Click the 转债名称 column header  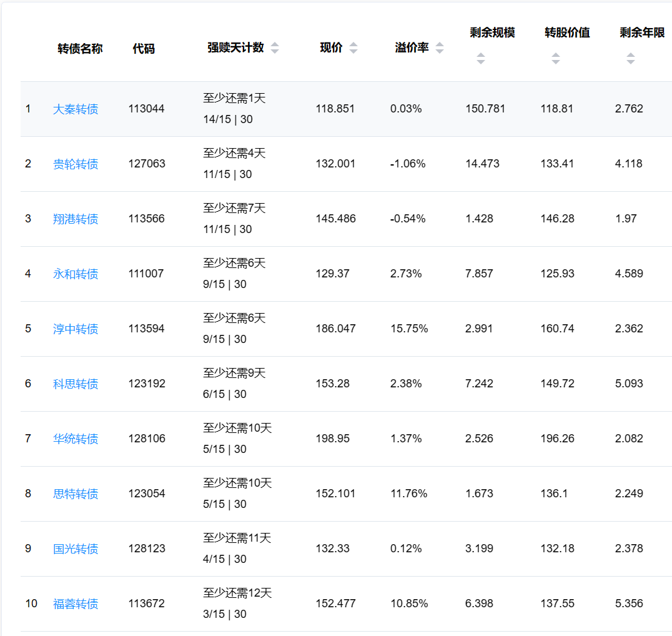click(80, 49)
